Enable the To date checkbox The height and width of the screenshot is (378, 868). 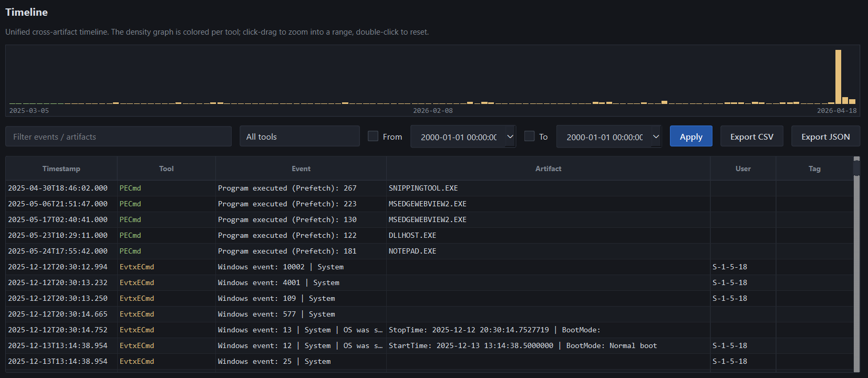[x=530, y=136]
